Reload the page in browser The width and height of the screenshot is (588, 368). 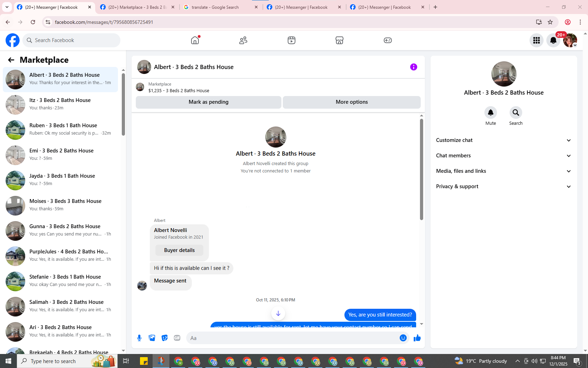[x=33, y=22]
